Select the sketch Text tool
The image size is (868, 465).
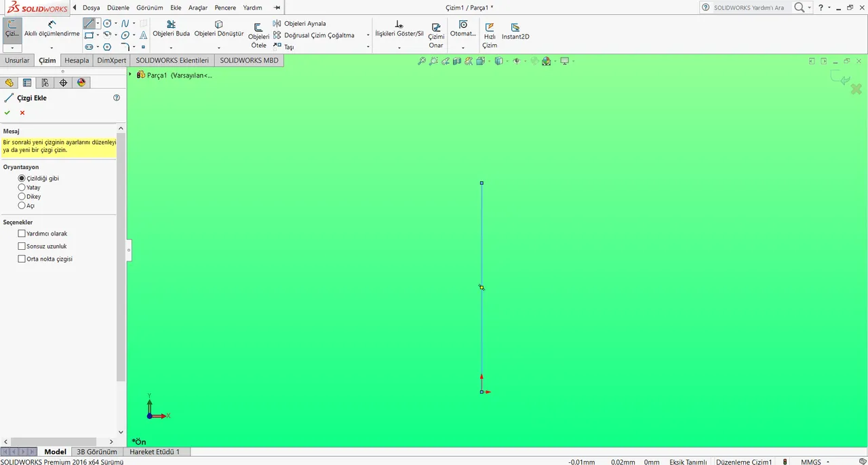pyautogui.click(x=143, y=35)
